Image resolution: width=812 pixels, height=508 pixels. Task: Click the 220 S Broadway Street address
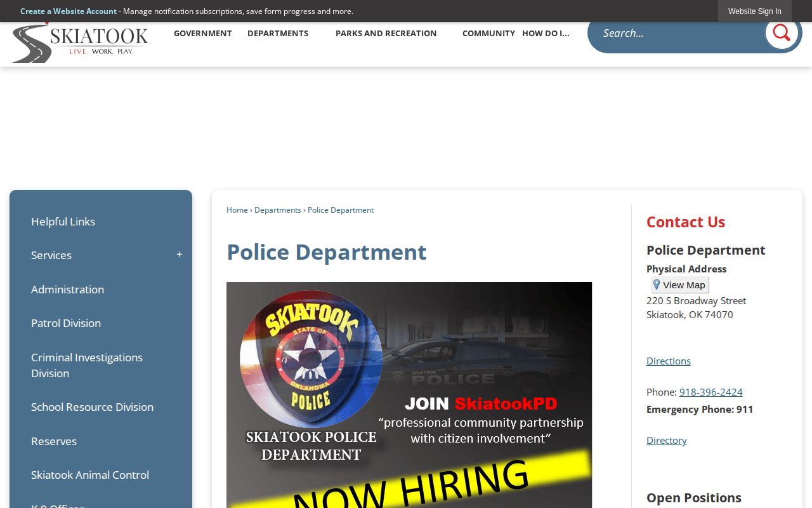pyautogui.click(x=697, y=301)
